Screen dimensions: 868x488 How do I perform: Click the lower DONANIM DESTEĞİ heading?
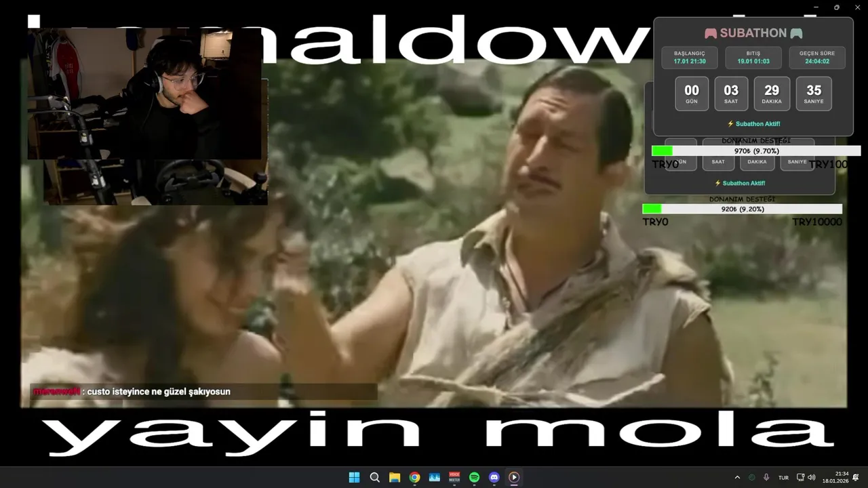point(742,199)
